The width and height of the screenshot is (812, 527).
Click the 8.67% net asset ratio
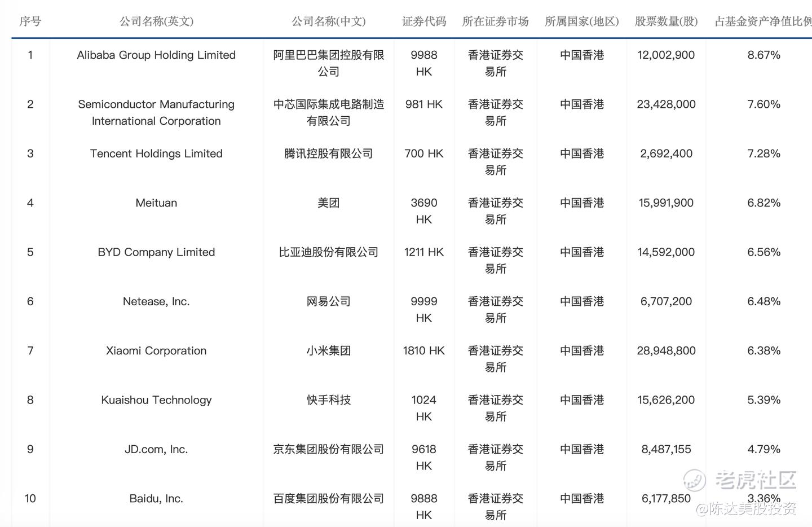tap(764, 55)
